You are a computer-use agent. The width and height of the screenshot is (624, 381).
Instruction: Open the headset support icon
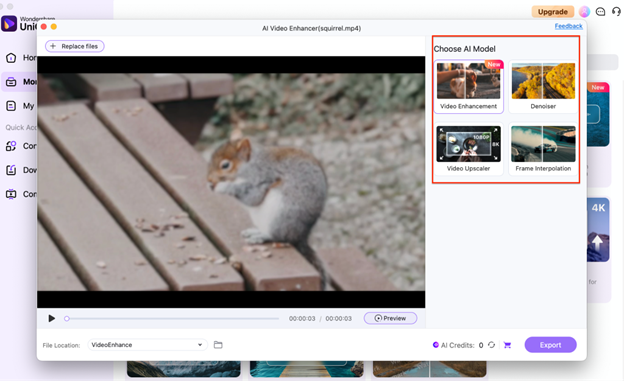[616, 12]
